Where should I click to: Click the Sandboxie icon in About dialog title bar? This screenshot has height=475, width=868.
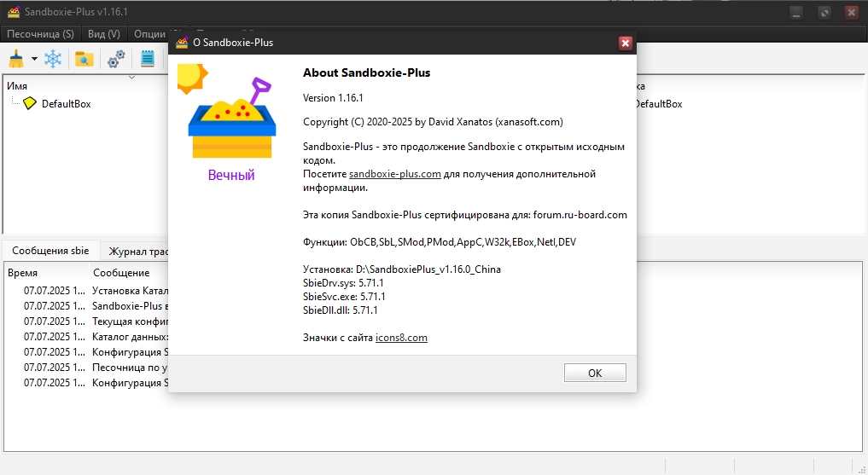tap(182, 43)
